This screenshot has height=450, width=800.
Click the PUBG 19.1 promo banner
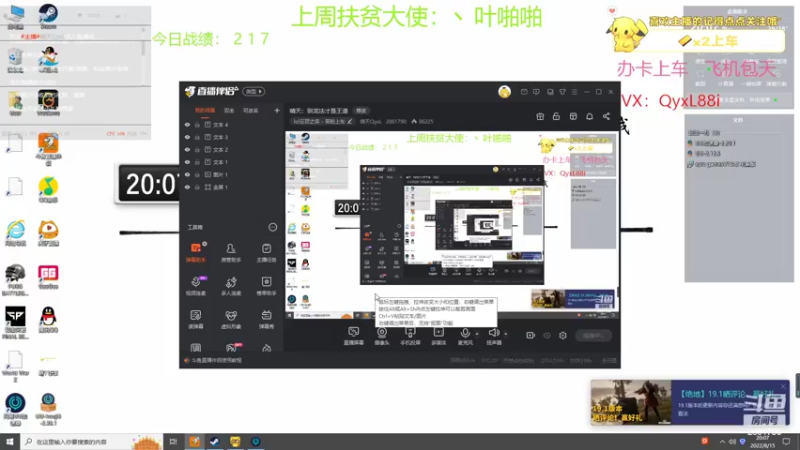pos(690,403)
